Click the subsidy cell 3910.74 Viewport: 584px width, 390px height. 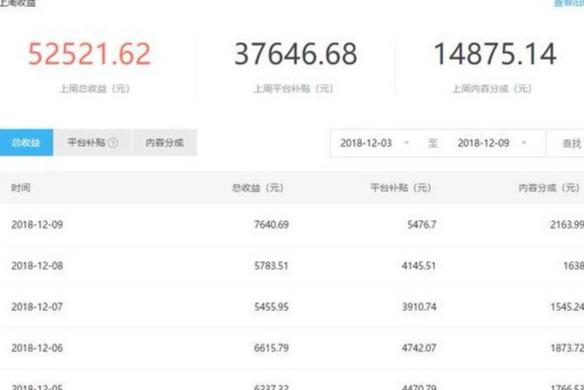coord(419,307)
